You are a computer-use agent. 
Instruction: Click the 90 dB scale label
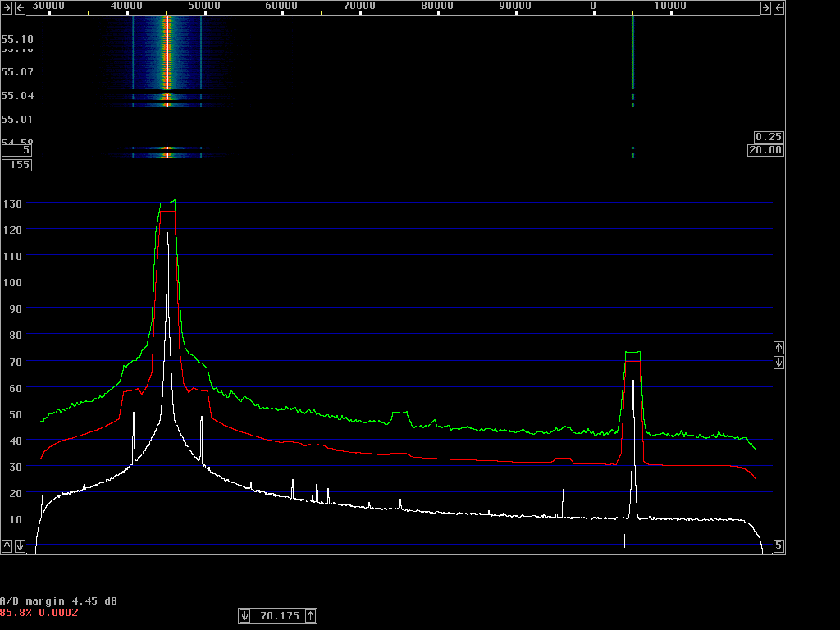pyautogui.click(x=16, y=308)
